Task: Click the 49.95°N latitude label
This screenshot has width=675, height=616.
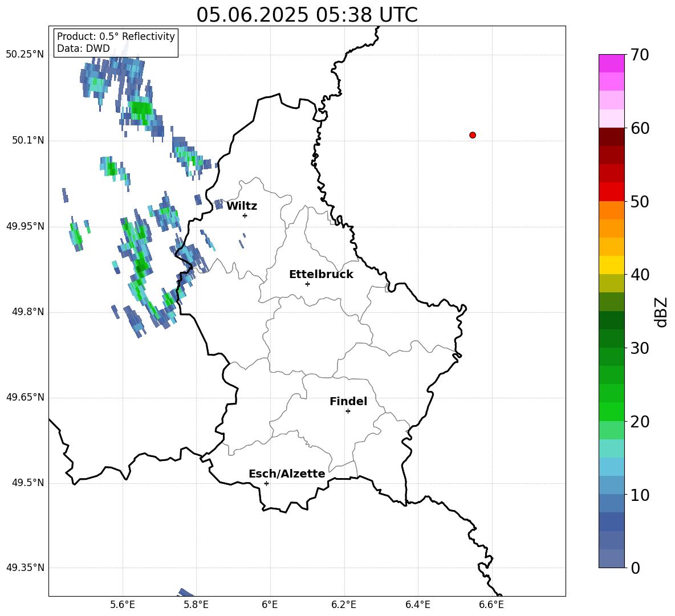Action: (25, 226)
